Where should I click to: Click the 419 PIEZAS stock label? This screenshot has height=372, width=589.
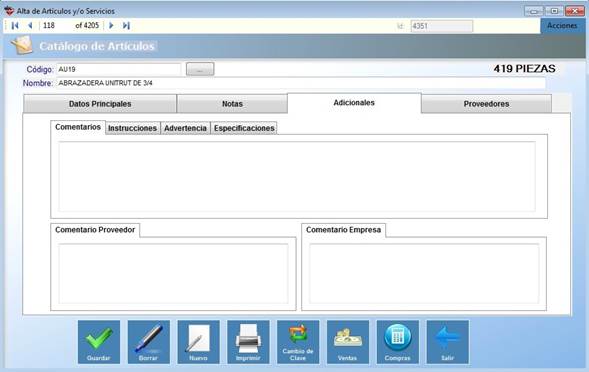524,69
